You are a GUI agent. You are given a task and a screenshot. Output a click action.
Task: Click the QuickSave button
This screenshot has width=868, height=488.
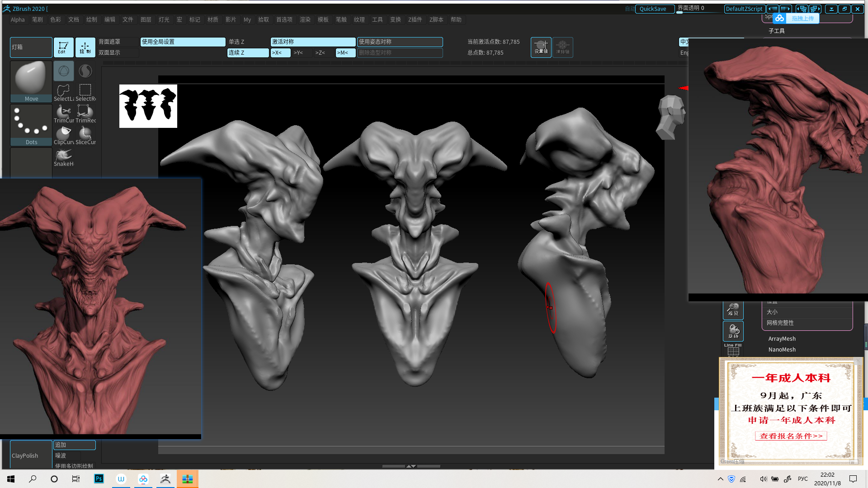(655, 9)
